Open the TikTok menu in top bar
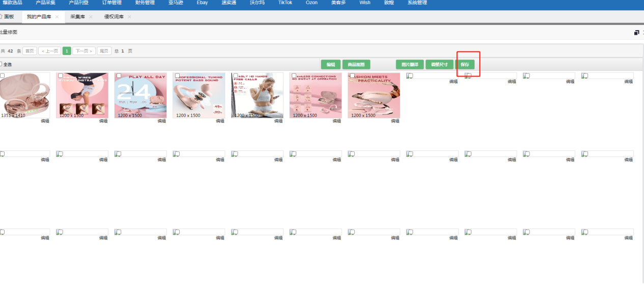 (285, 3)
